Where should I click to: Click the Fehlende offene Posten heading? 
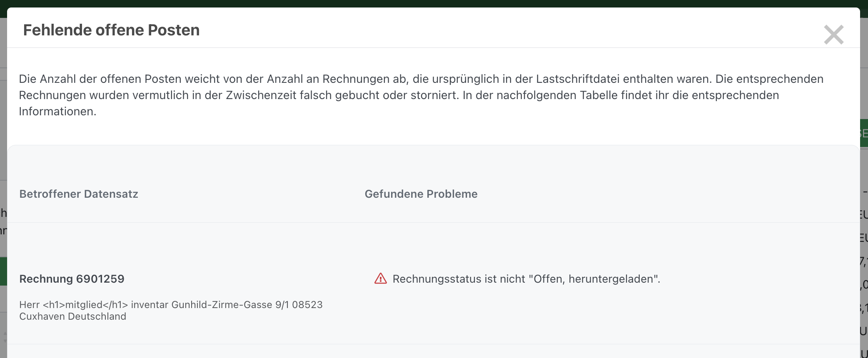tap(111, 30)
